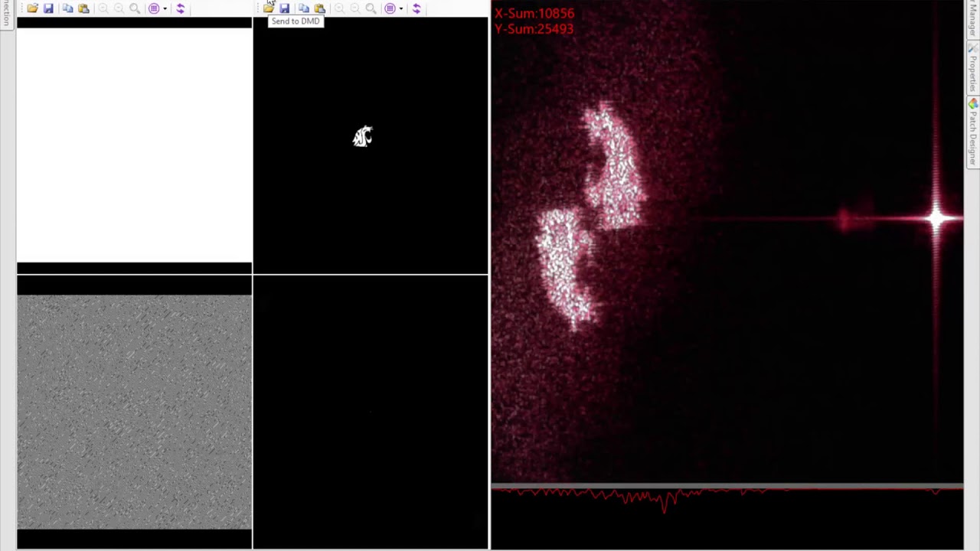
Task: Save the white image using its floppy icon
Action: [48, 8]
